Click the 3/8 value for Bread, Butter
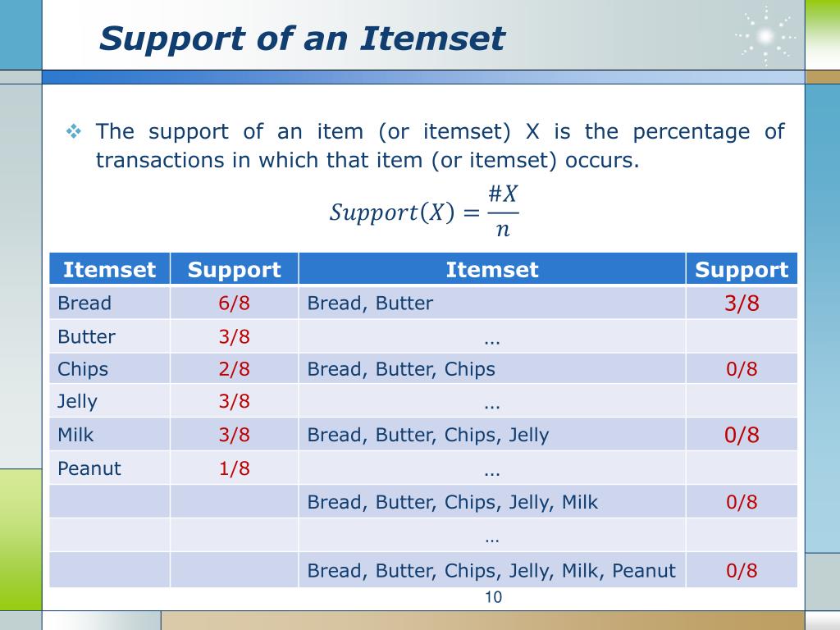The height and width of the screenshot is (630, 840). [742, 303]
